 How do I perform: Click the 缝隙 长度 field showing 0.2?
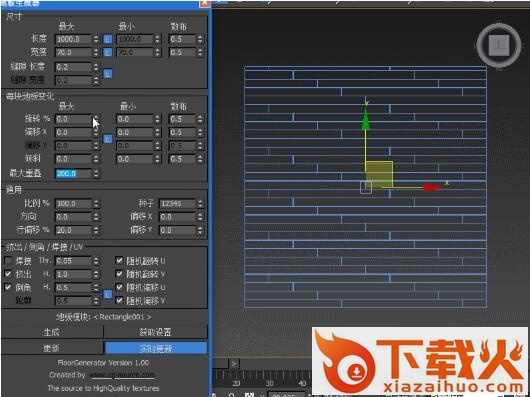tap(73, 67)
